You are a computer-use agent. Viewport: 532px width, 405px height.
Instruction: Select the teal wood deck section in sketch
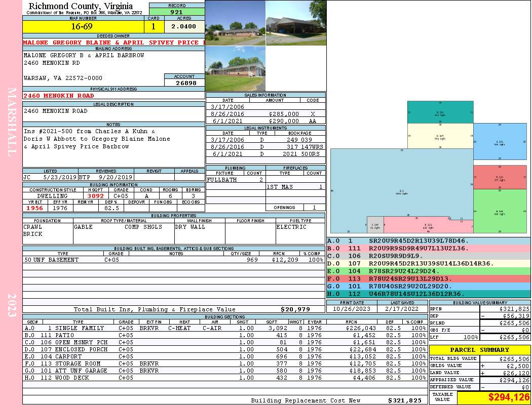(x=440, y=112)
